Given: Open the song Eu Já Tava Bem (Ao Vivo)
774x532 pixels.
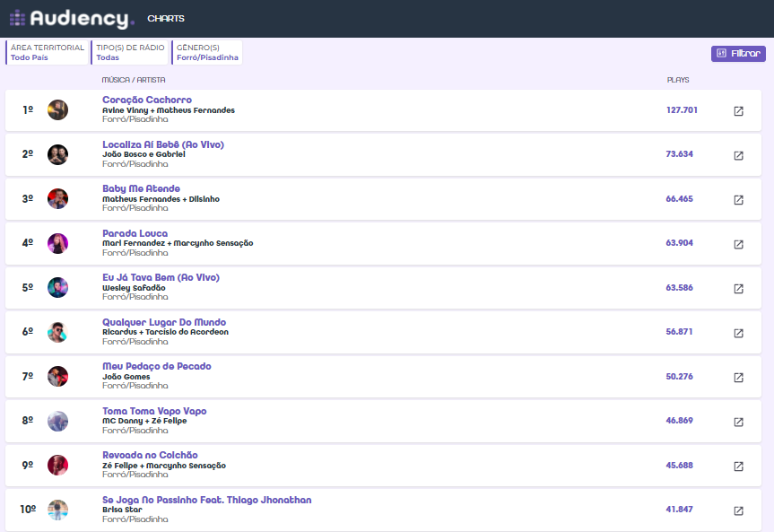Looking at the screenshot, I should pyautogui.click(x=161, y=277).
